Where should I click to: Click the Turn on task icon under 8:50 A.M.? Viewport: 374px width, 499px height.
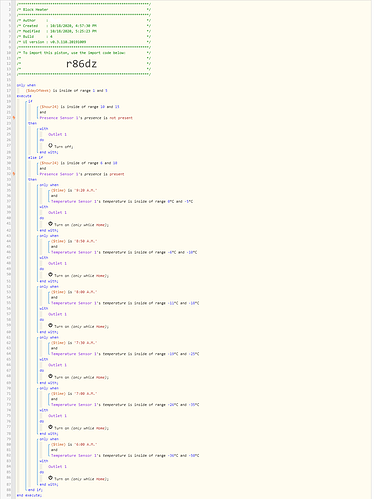tap(50, 275)
